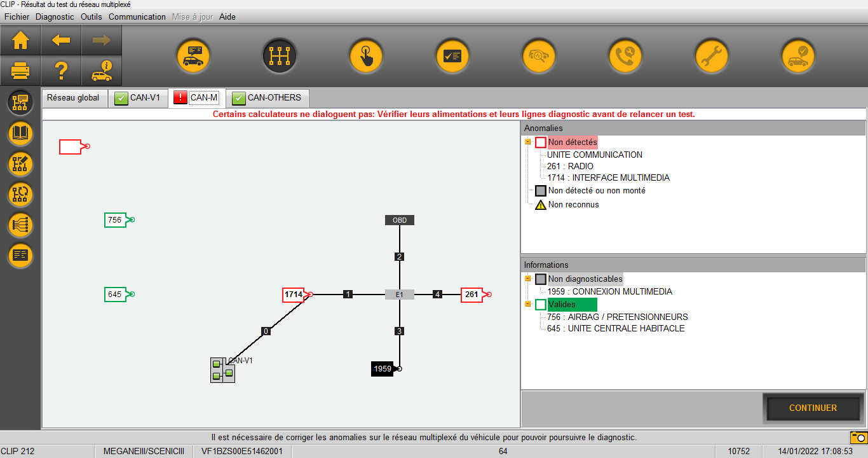Open the hand touch pointer round icon

pos(366,56)
